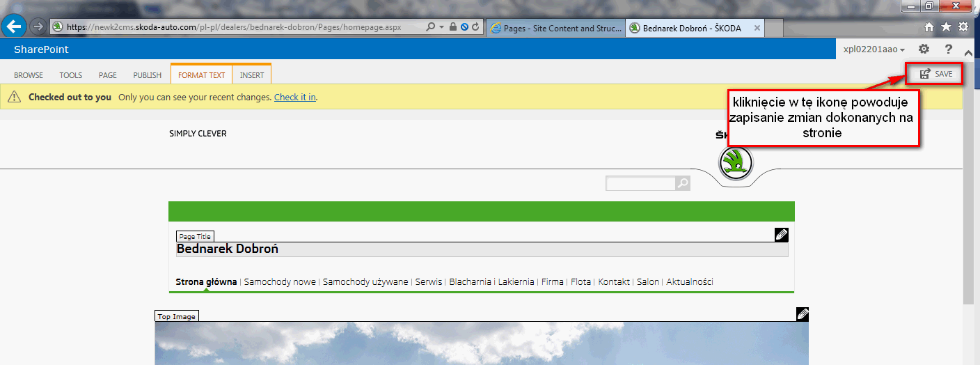Click the SIMPLY CLEVER text

[198, 134]
